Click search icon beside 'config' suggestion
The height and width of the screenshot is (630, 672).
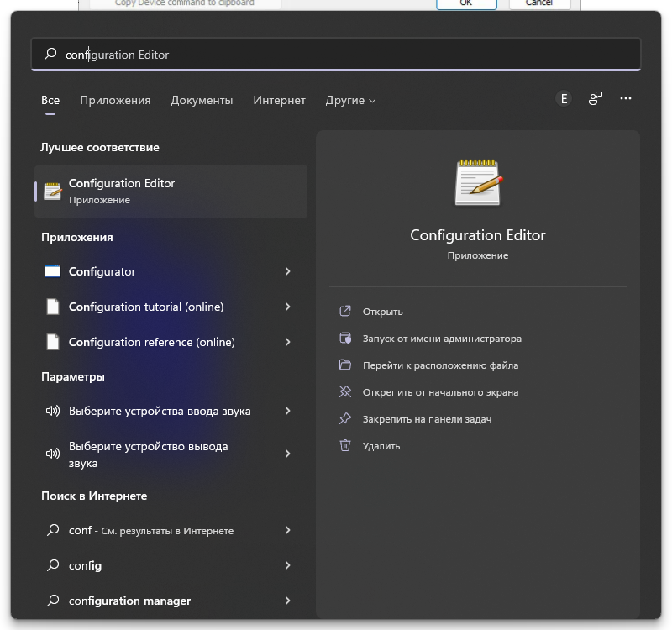click(x=53, y=565)
